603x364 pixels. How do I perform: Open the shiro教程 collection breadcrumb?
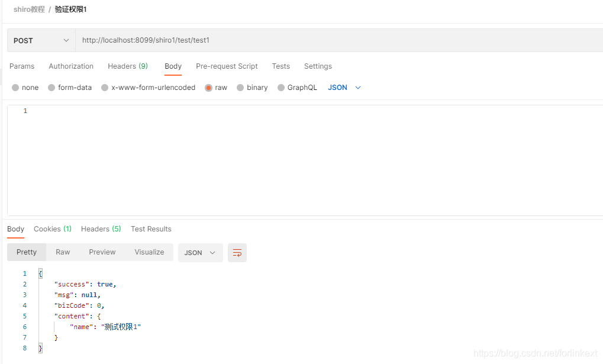coord(29,9)
